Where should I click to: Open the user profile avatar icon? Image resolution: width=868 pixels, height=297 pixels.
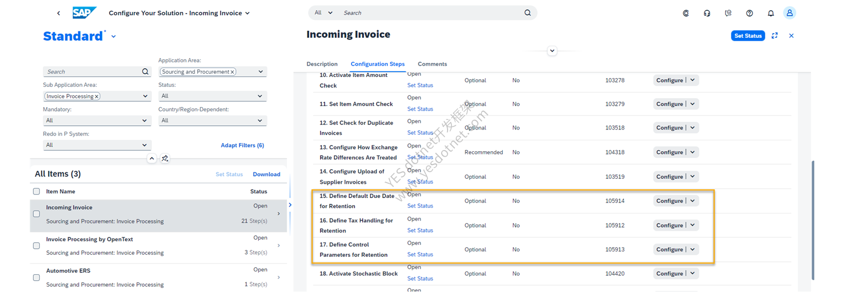pyautogui.click(x=789, y=13)
